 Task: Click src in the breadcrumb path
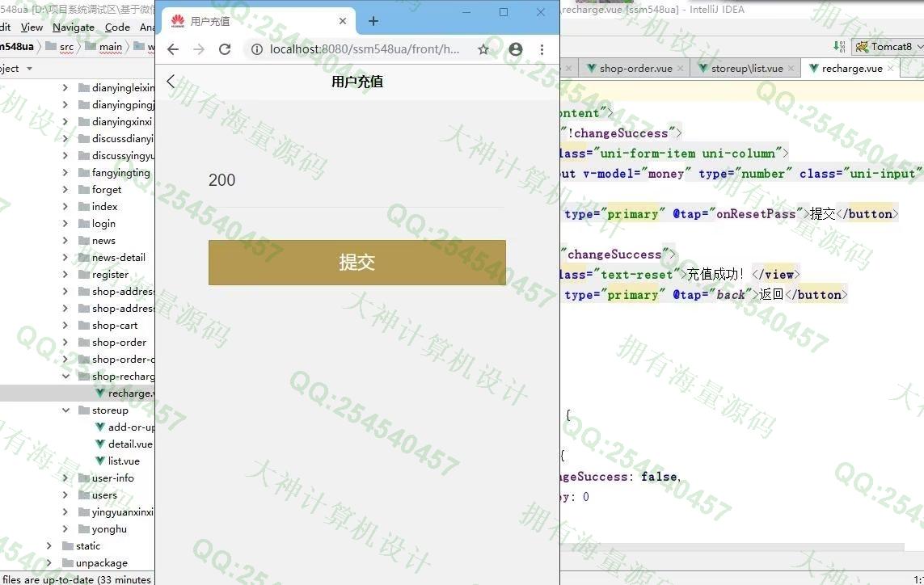click(x=66, y=47)
